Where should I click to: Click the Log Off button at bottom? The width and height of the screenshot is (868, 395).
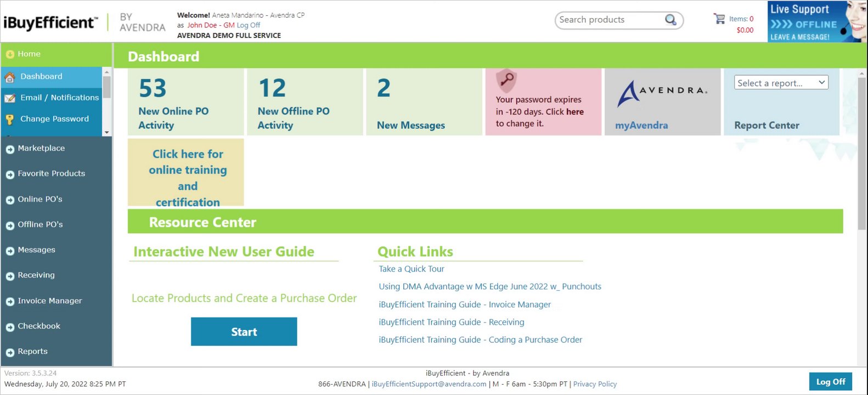(x=831, y=381)
